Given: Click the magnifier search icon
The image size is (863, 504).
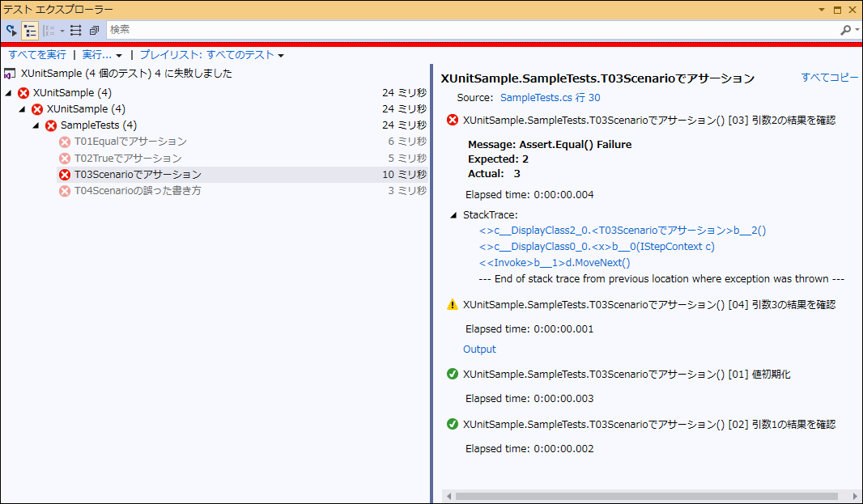Looking at the screenshot, I should [x=845, y=30].
